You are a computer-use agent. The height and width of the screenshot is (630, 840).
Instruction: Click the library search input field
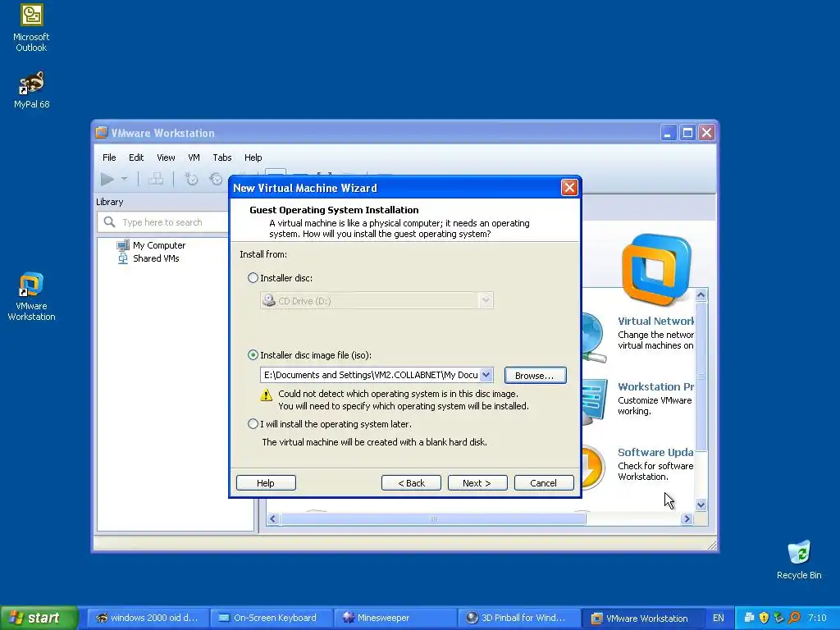(163, 221)
